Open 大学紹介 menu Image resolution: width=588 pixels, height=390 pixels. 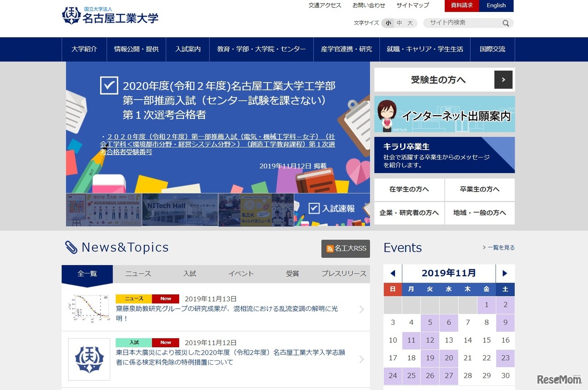pos(84,49)
